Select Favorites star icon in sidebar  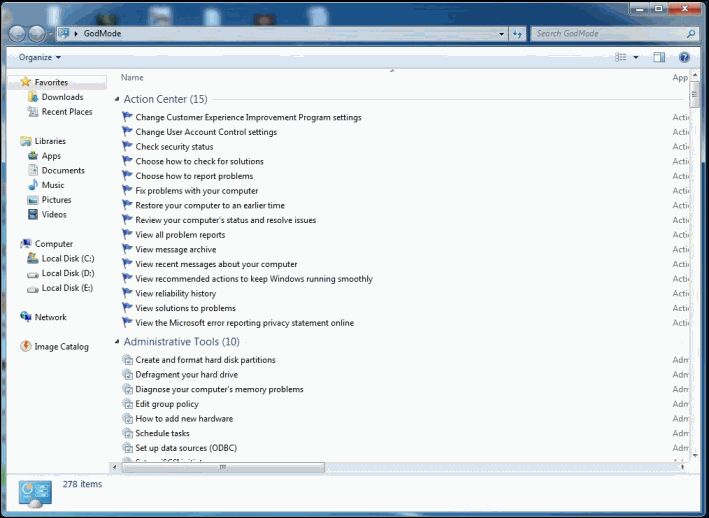point(26,82)
